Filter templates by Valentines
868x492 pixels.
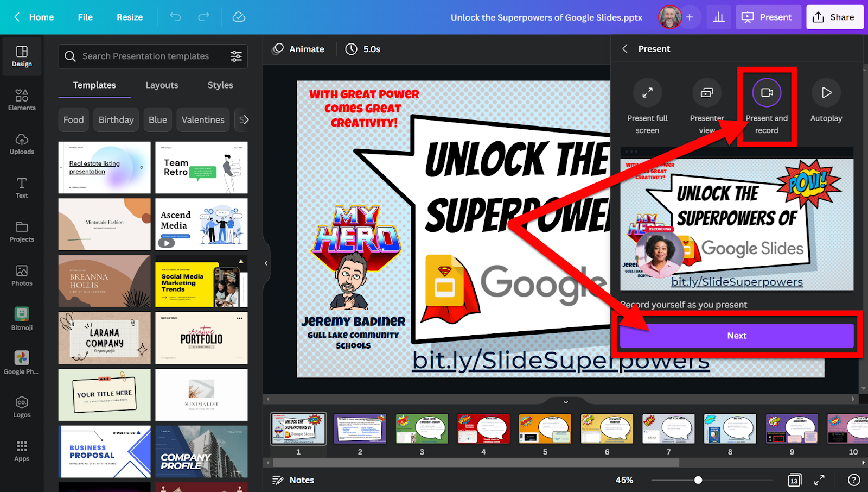pos(203,120)
